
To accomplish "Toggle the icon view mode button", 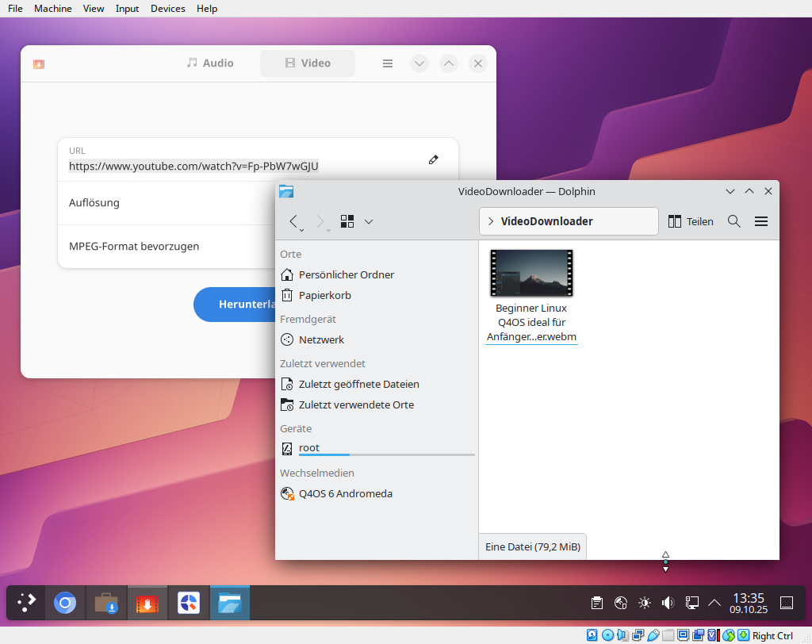I will pos(347,221).
